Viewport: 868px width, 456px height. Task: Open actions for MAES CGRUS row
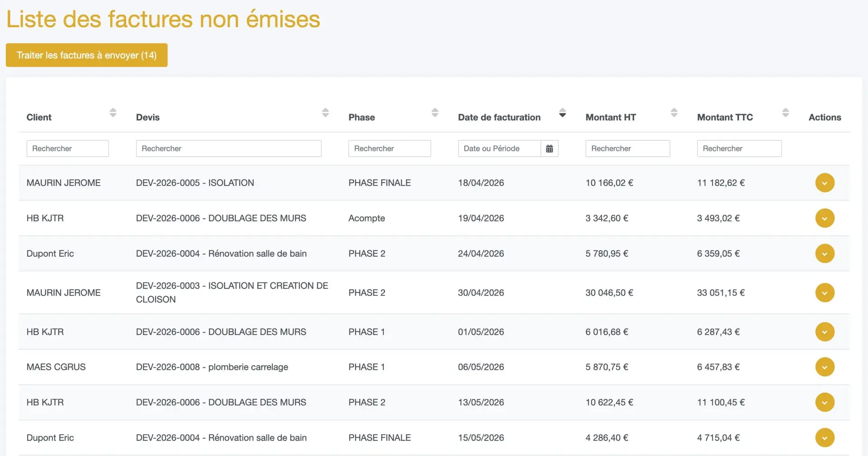pos(825,367)
